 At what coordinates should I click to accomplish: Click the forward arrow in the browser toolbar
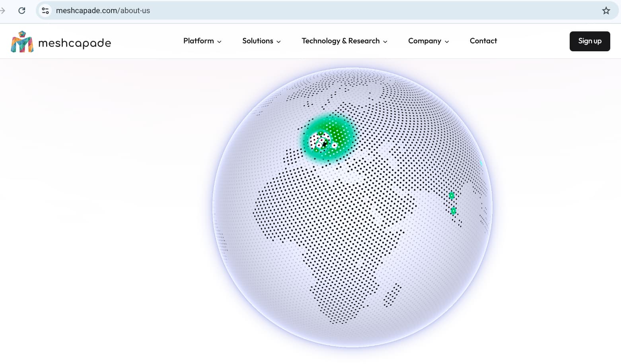point(2,11)
